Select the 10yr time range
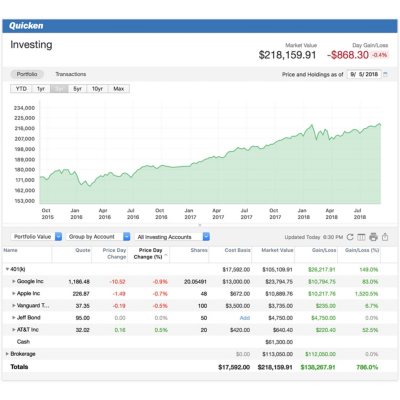 pos(97,89)
